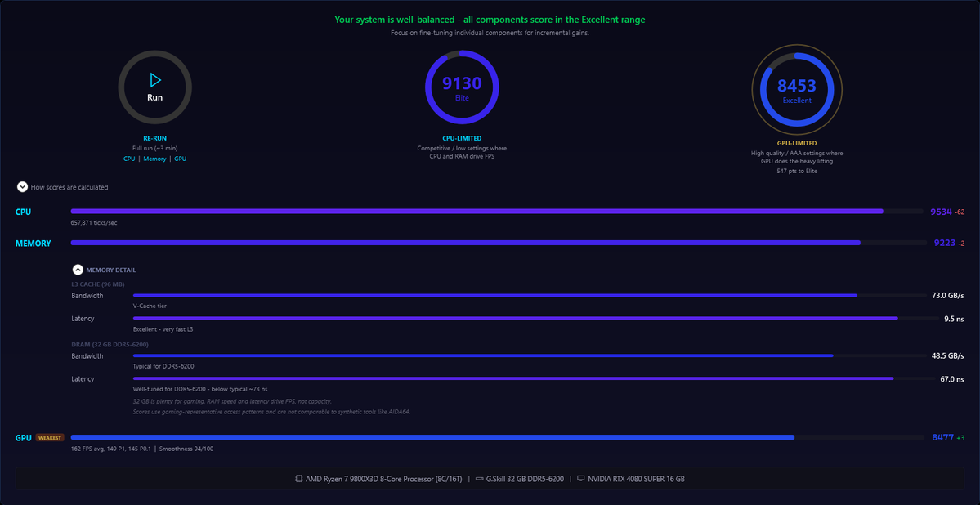Click the Elite label inside the 9130 ring
980x505 pixels.
[x=462, y=96]
